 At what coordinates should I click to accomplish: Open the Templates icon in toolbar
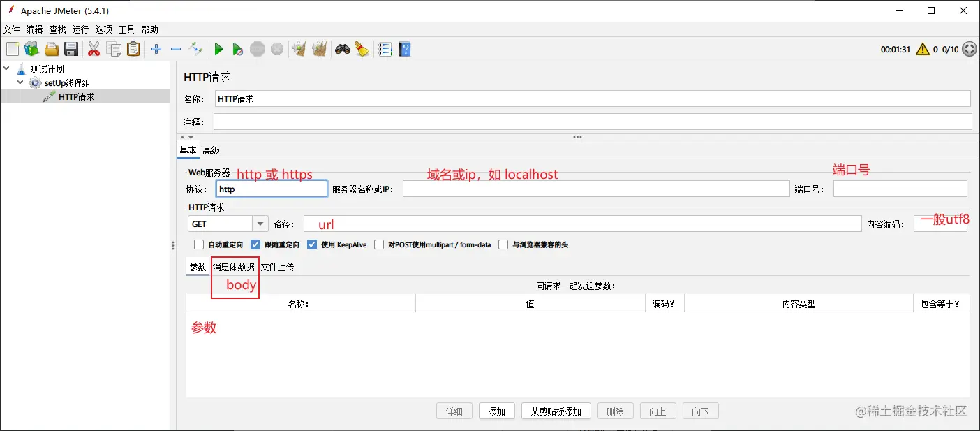click(x=31, y=49)
